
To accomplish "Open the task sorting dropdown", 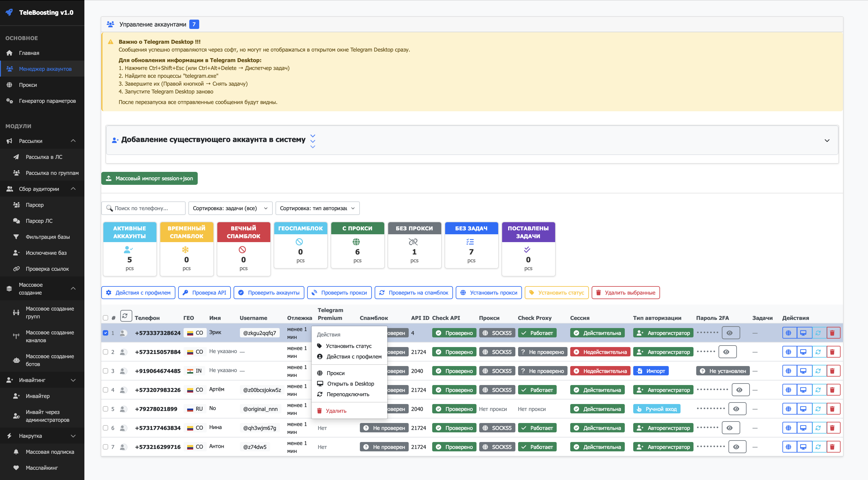I will click(230, 208).
